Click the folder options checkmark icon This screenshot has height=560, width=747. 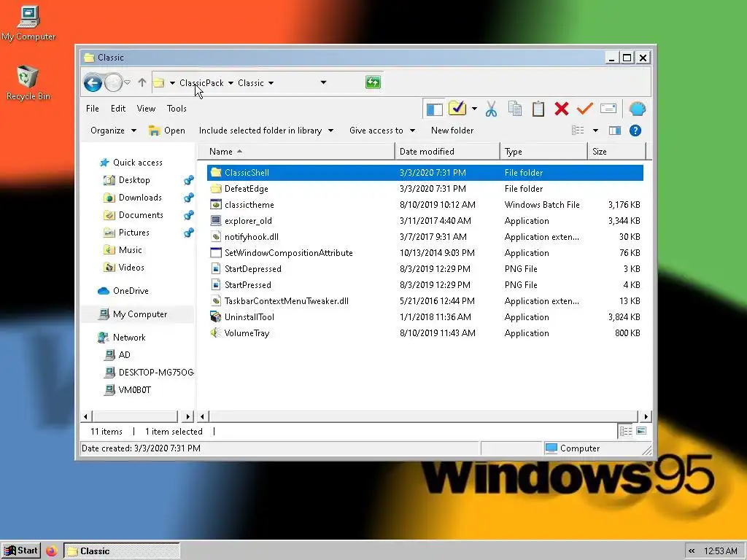click(457, 109)
